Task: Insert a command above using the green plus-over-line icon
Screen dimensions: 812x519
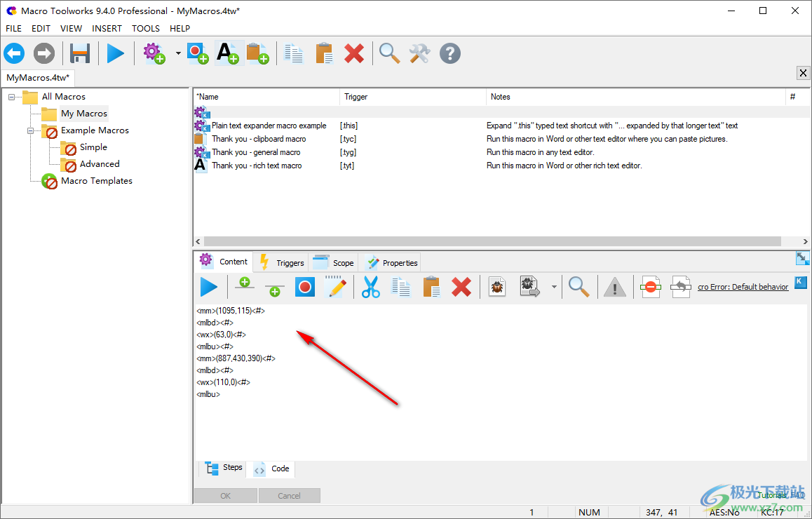Action: (x=245, y=284)
